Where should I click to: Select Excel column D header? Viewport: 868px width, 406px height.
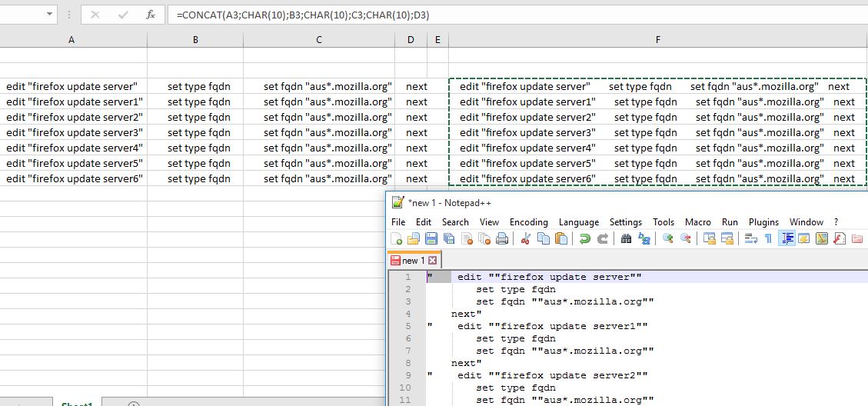(x=411, y=40)
